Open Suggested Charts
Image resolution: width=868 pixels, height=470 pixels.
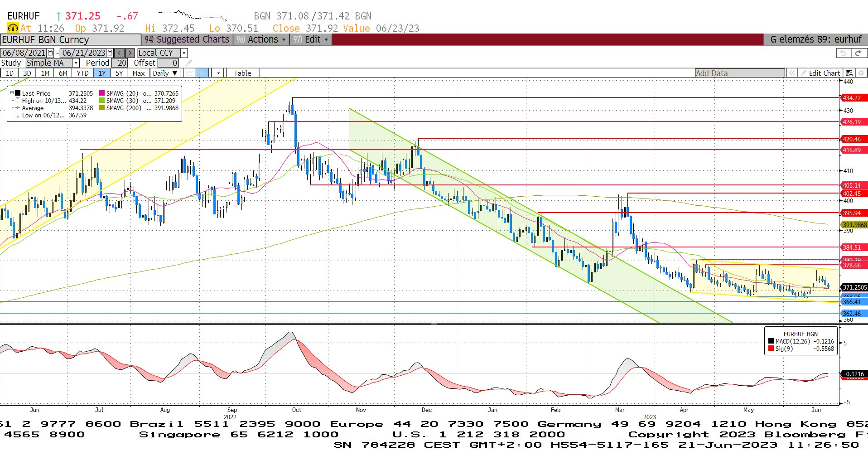(x=187, y=39)
